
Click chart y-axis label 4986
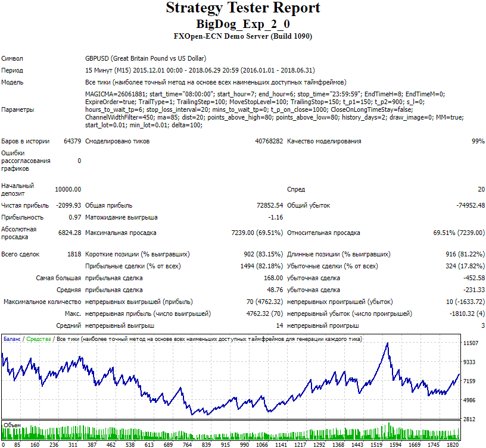pyautogui.click(x=469, y=400)
